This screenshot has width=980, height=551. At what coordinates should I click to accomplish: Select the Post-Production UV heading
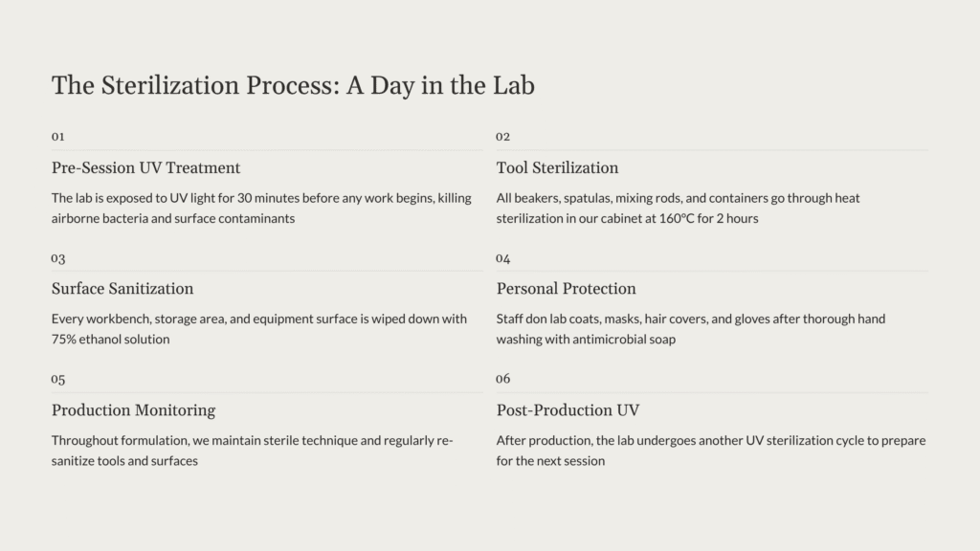coord(568,410)
